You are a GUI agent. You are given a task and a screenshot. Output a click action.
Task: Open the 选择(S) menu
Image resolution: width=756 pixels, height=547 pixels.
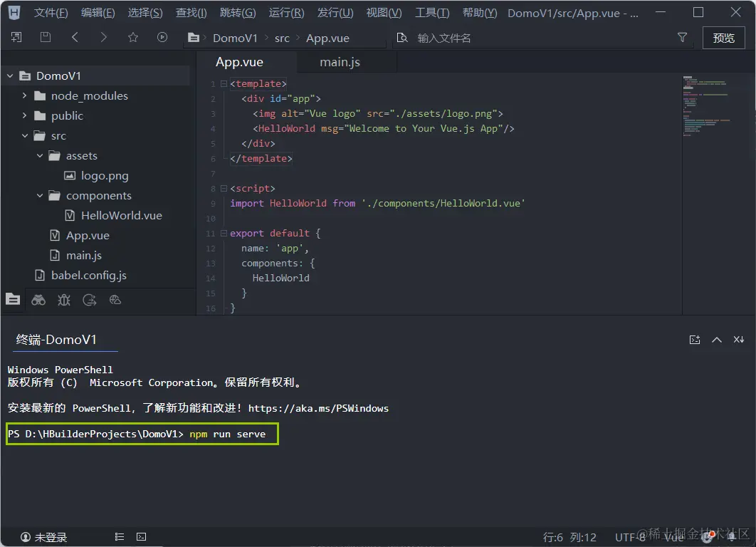click(145, 13)
